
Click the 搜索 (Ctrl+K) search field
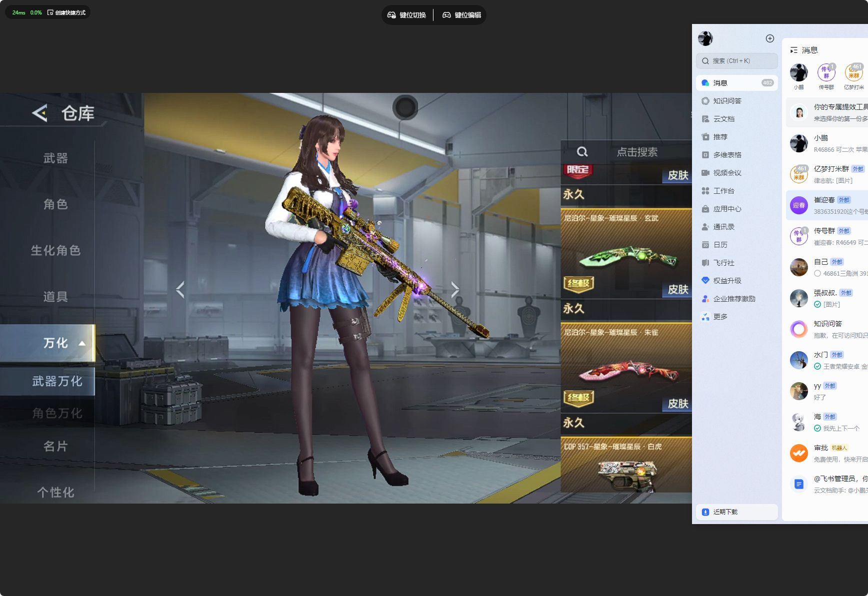click(x=736, y=61)
